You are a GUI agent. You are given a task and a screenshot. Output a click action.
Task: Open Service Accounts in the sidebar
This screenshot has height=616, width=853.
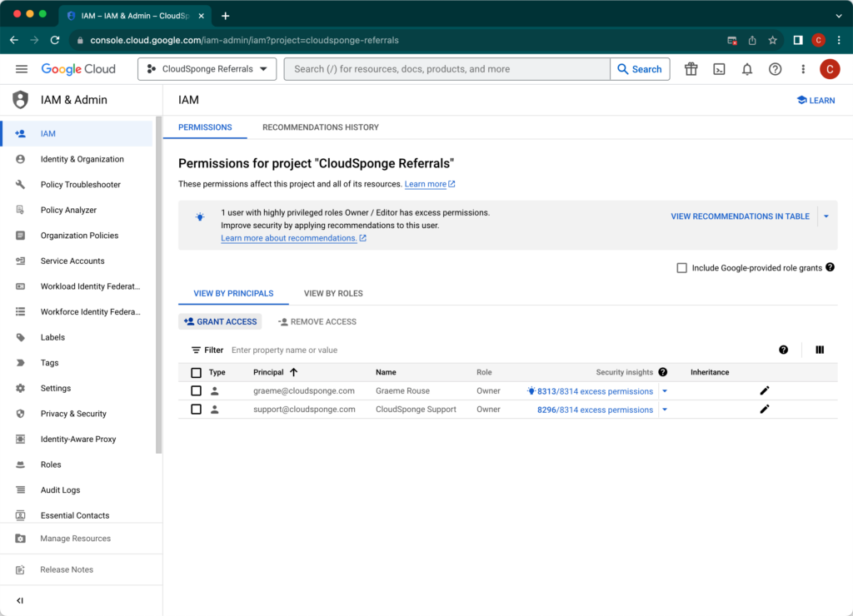pos(72,261)
